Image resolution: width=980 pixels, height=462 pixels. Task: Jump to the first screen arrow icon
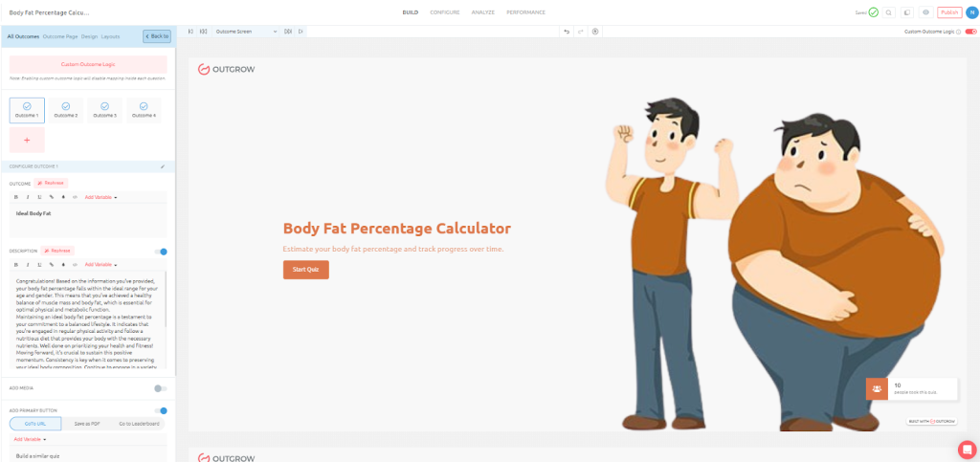pyautogui.click(x=190, y=32)
